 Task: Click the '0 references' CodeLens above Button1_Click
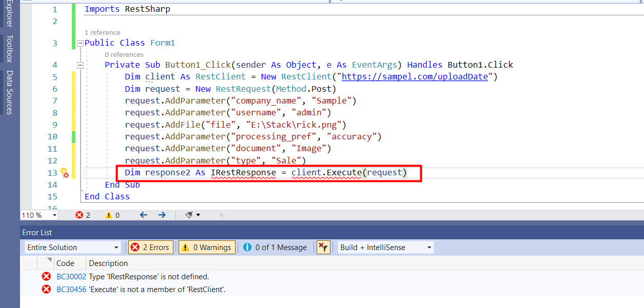[x=124, y=54]
